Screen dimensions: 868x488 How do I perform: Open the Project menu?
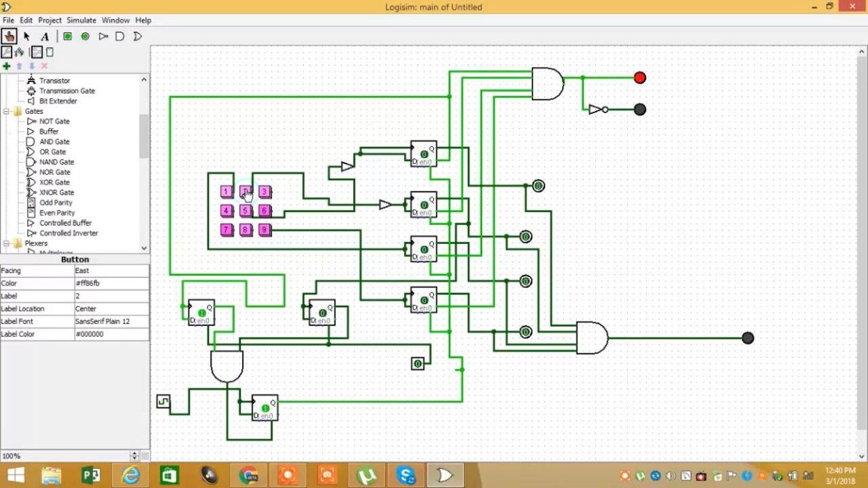pos(50,20)
